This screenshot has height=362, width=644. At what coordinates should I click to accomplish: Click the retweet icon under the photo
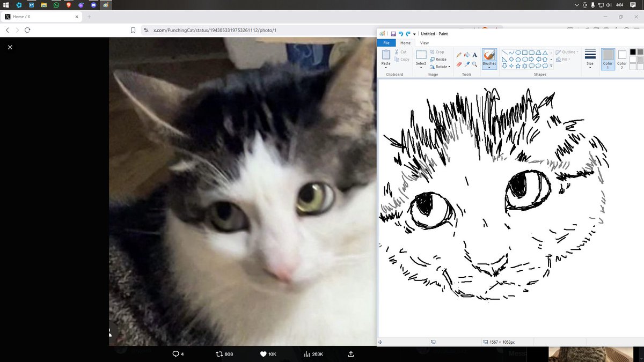pyautogui.click(x=218, y=354)
